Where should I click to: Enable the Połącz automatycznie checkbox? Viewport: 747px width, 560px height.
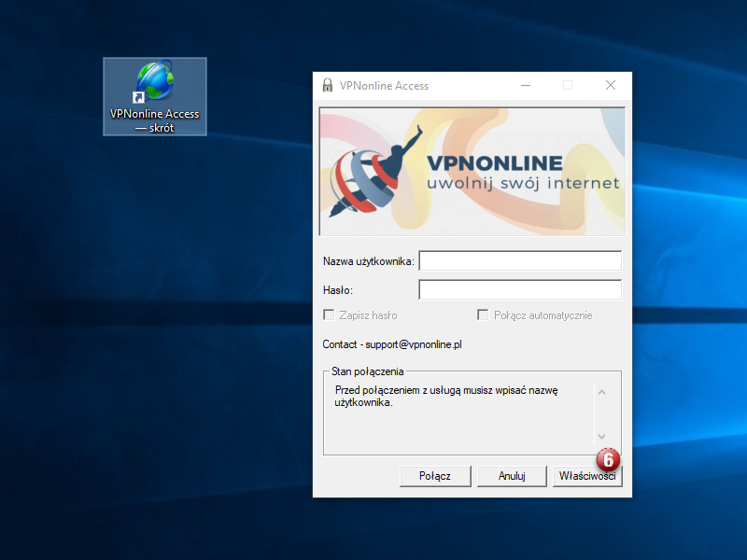[x=483, y=315]
